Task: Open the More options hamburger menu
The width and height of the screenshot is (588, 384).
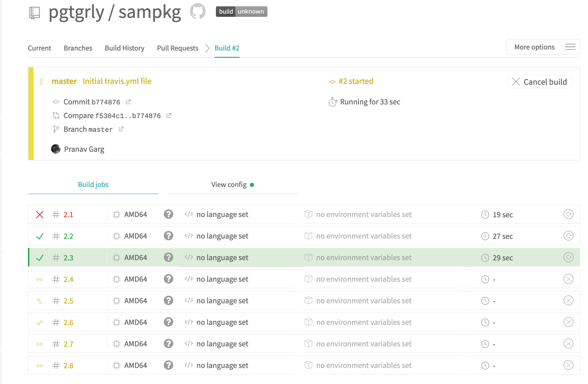Action: point(570,47)
